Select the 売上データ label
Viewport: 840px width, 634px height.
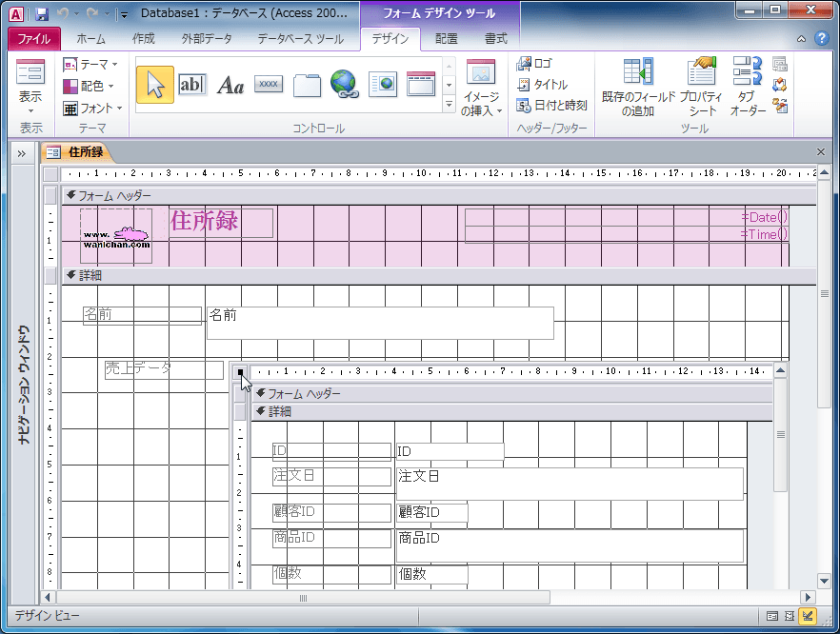(x=164, y=369)
